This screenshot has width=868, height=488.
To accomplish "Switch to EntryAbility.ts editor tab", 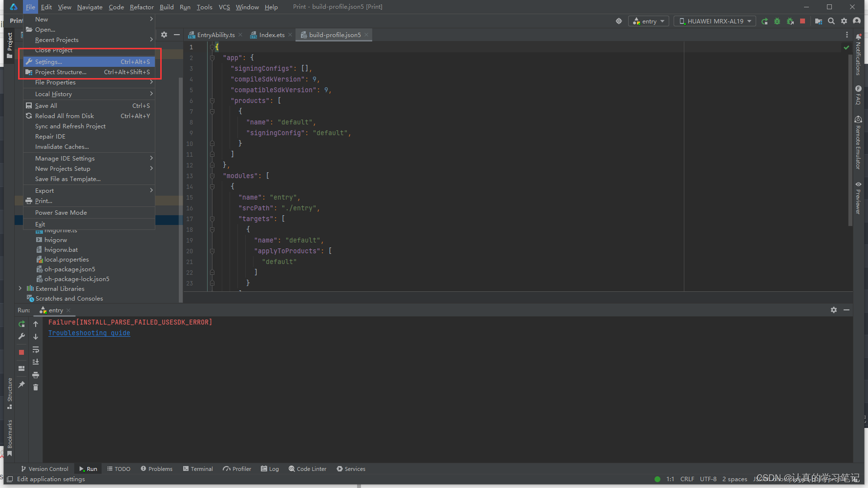I will pyautogui.click(x=215, y=35).
